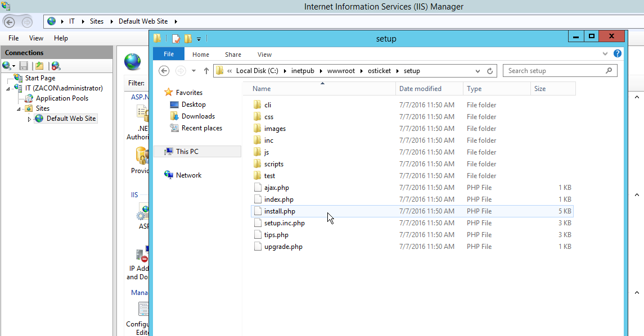The height and width of the screenshot is (336, 644).
Task: Switch to the Home ribbon tab
Action: 200,55
